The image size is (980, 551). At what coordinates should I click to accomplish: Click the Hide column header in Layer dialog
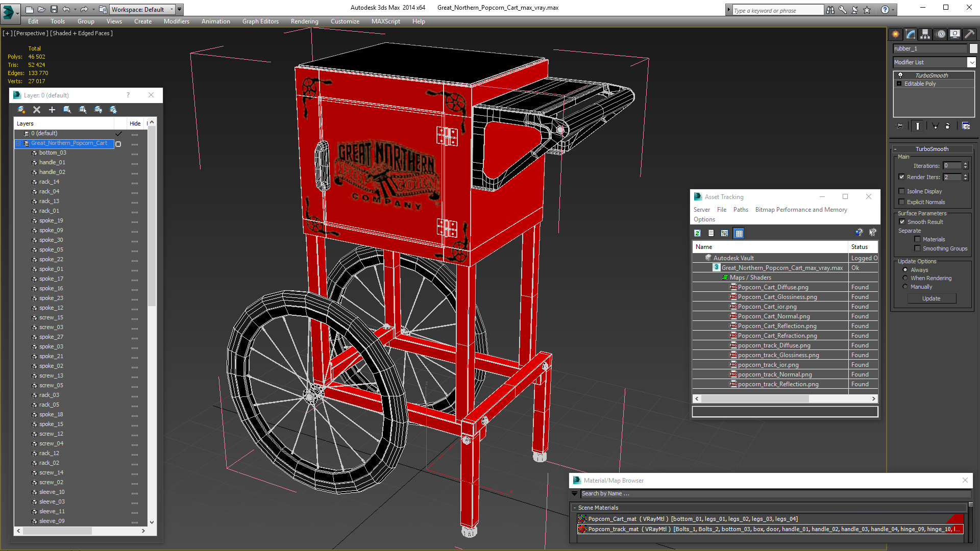click(x=135, y=123)
